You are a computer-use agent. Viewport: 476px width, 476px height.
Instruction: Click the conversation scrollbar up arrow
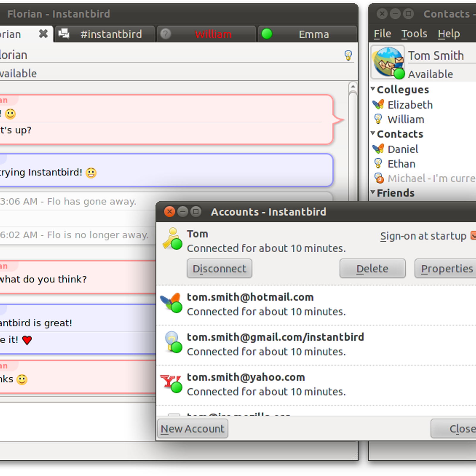(x=353, y=87)
